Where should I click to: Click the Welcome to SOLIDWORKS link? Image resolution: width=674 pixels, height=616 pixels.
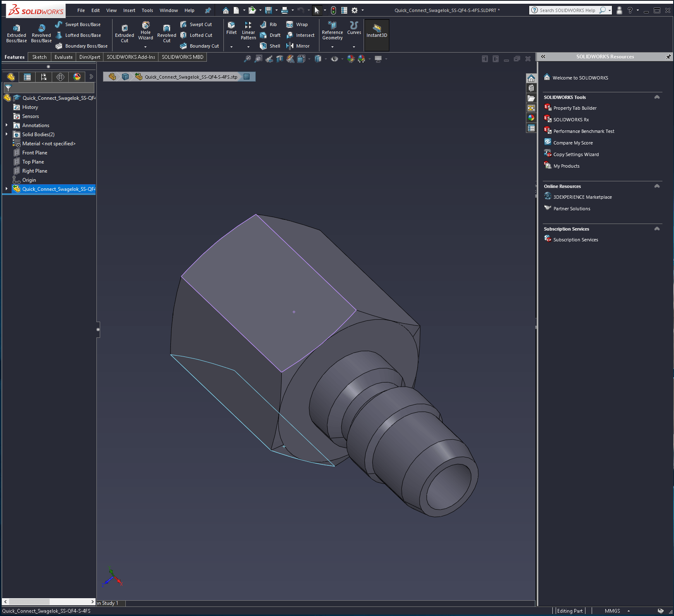[580, 77]
